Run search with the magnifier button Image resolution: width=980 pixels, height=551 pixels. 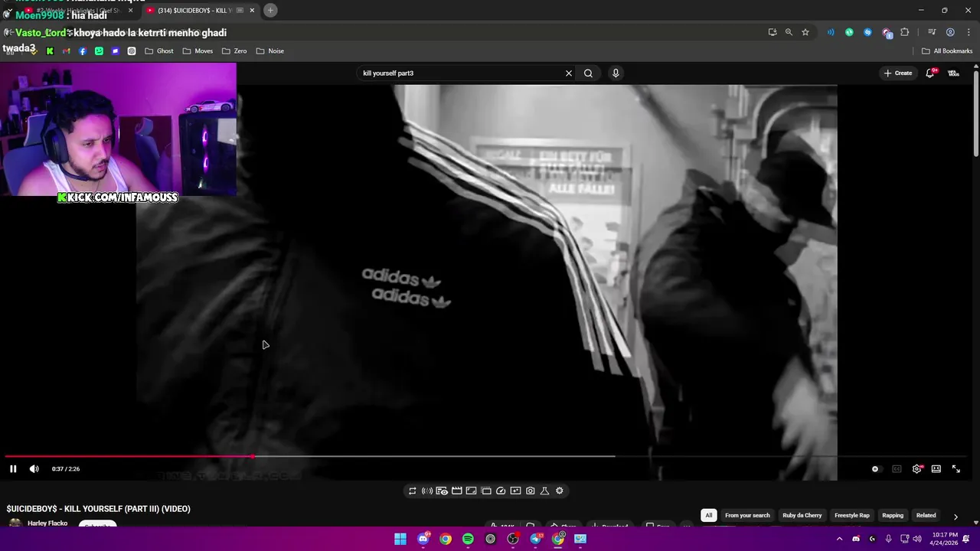pos(588,73)
